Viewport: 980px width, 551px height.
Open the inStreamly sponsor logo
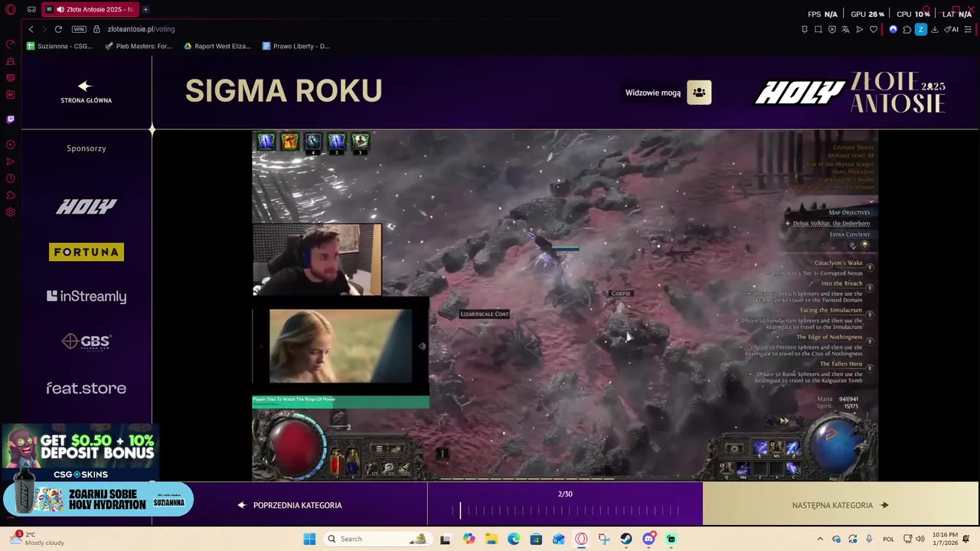click(87, 296)
